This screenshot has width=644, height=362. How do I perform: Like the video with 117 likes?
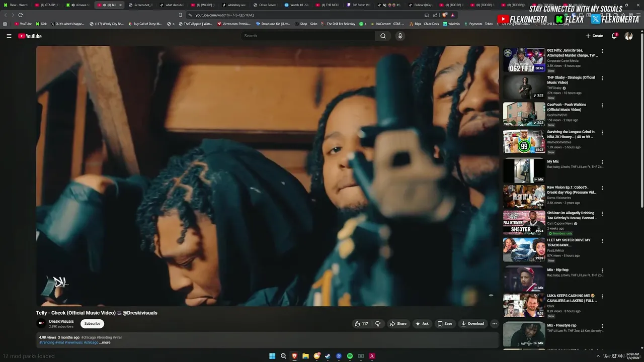pyautogui.click(x=361, y=324)
